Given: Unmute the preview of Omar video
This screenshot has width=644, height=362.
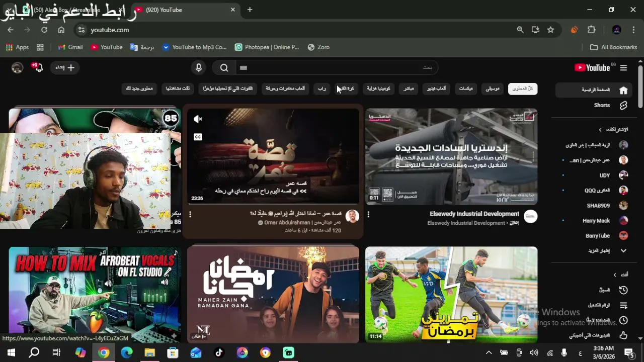Looking at the screenshot, I should coord(198,119).
